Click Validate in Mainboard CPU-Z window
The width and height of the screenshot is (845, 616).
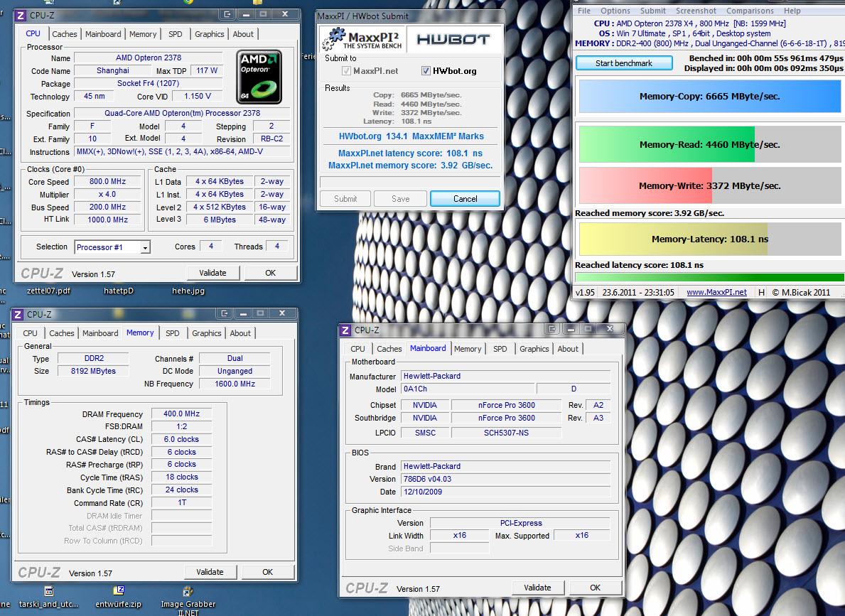(x=537, y=588)
